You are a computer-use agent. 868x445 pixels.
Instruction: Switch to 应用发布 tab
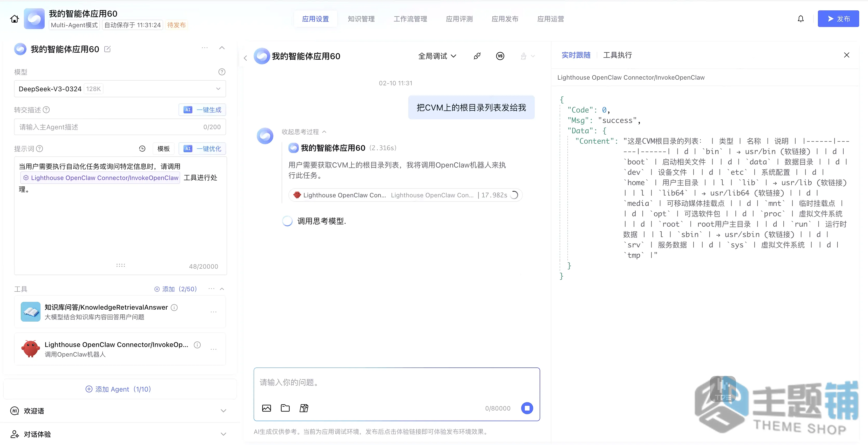505,19
